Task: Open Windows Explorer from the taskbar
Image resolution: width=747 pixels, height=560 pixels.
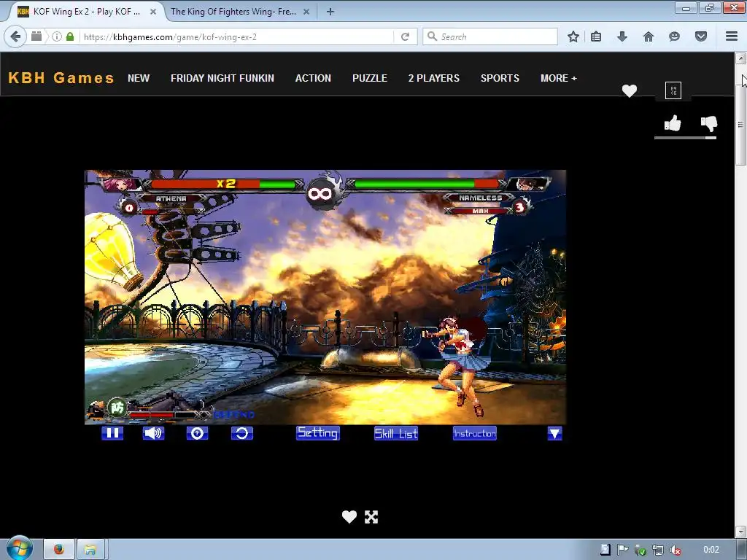Action: pos(90,550)
